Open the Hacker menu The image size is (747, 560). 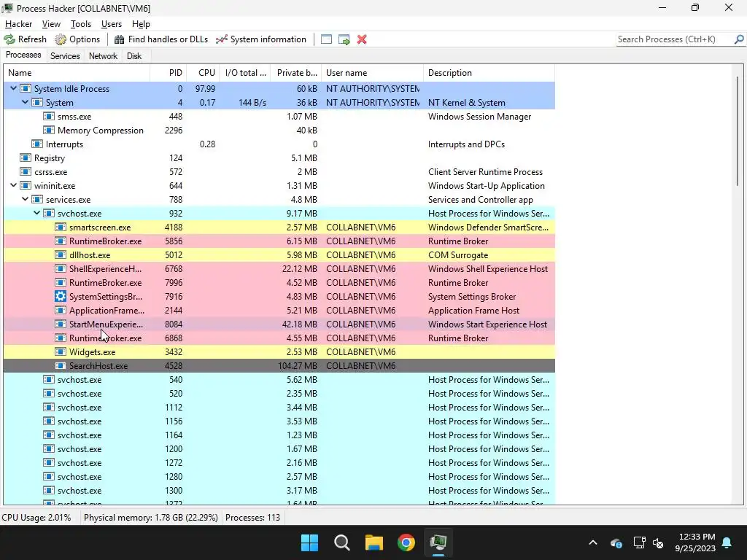coord(18,24)
